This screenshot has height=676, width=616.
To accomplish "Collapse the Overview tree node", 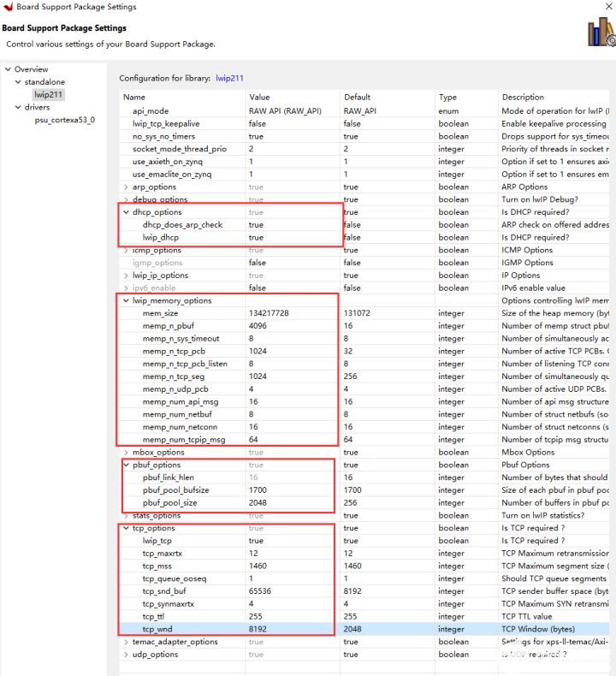I will [8, 69].
